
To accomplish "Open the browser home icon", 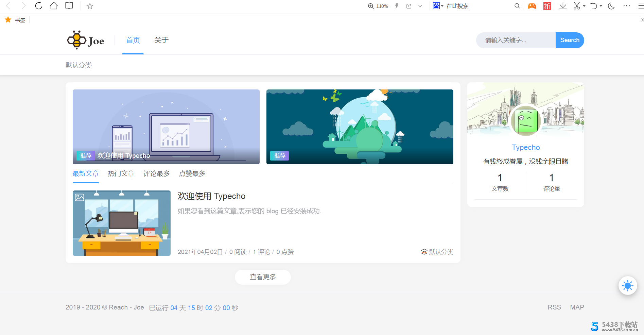I will click(54, 6).
